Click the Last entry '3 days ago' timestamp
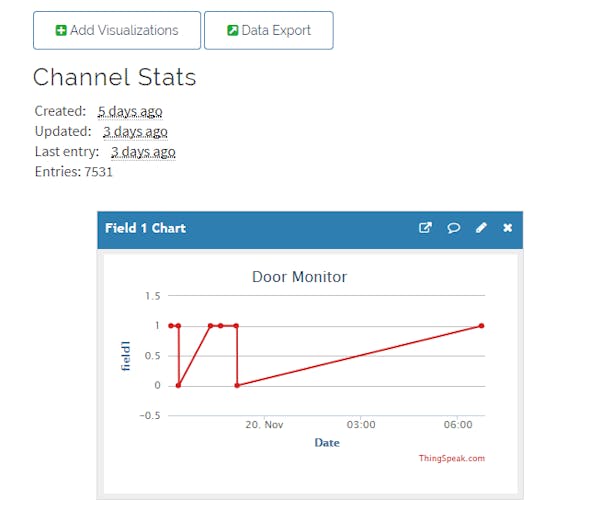This screenshot has height=510, width=590. point(143,152)
